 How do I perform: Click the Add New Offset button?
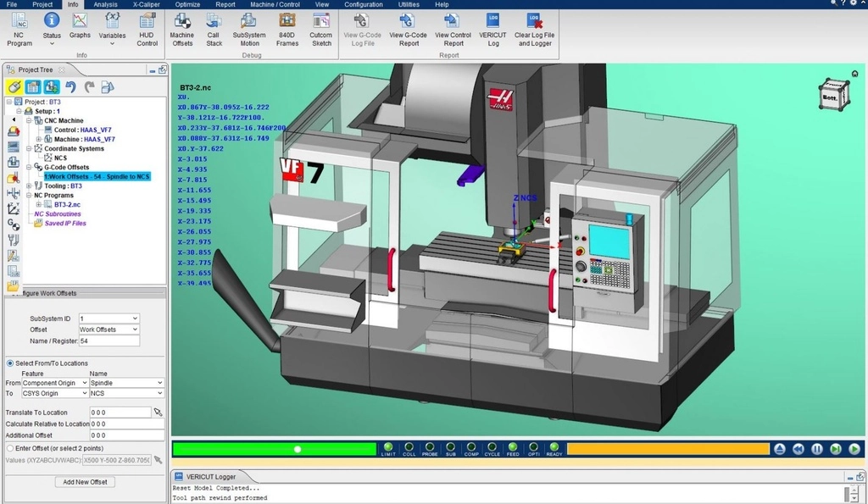tap(85, 482)
